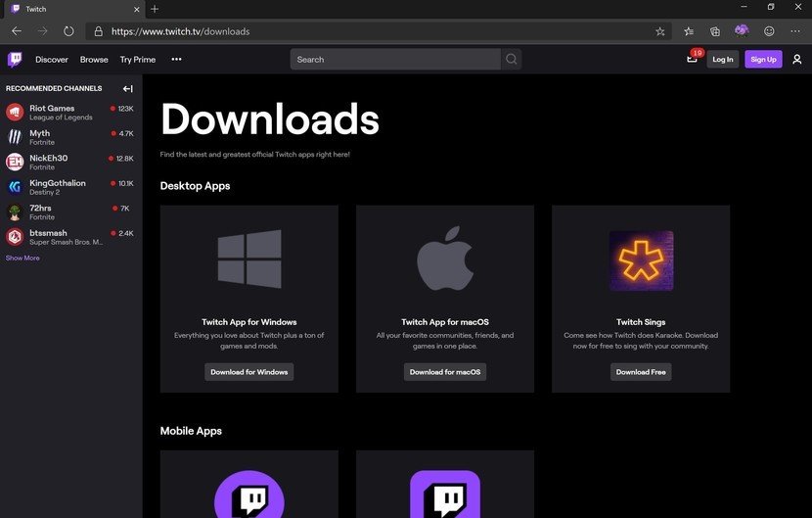Open the browser collections icon
This screenshot has height=518, width=812.
[715, 31]
